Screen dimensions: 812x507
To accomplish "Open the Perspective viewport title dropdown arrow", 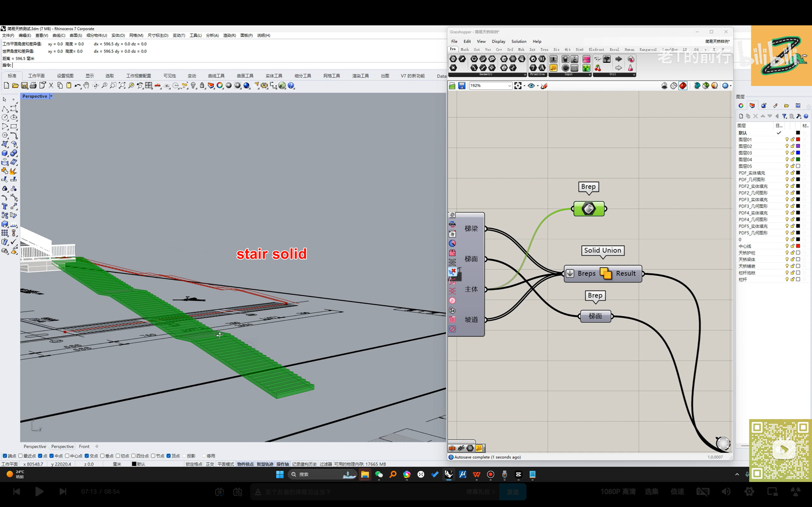I will pos(51,96).
